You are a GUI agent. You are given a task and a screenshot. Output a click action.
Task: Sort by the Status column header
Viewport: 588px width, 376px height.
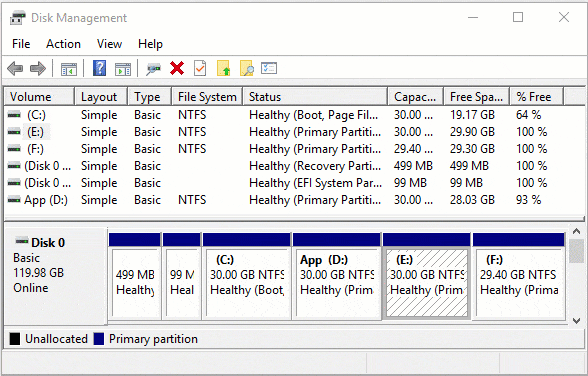tap(315, 97)
